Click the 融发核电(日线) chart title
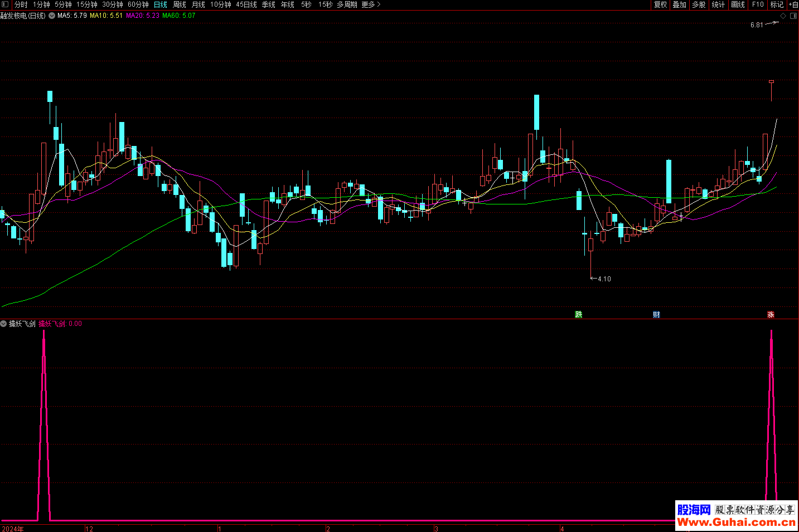 pos(23,16)
